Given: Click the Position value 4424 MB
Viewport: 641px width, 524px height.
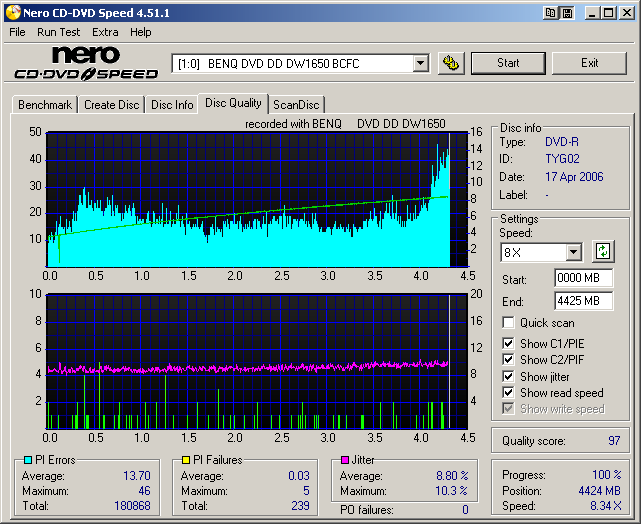Looking at the screenshot, I should [x=600, y=490].
